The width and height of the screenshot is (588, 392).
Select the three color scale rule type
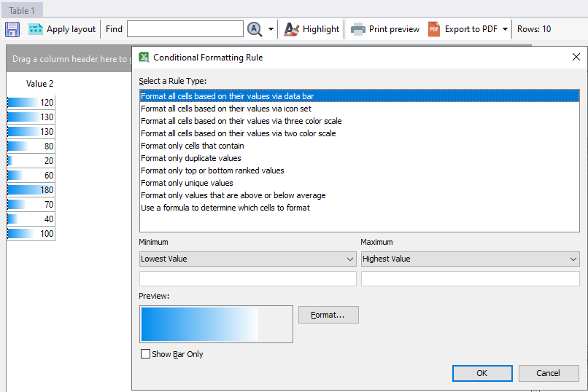pyautogui.click(x=241, y=121)
